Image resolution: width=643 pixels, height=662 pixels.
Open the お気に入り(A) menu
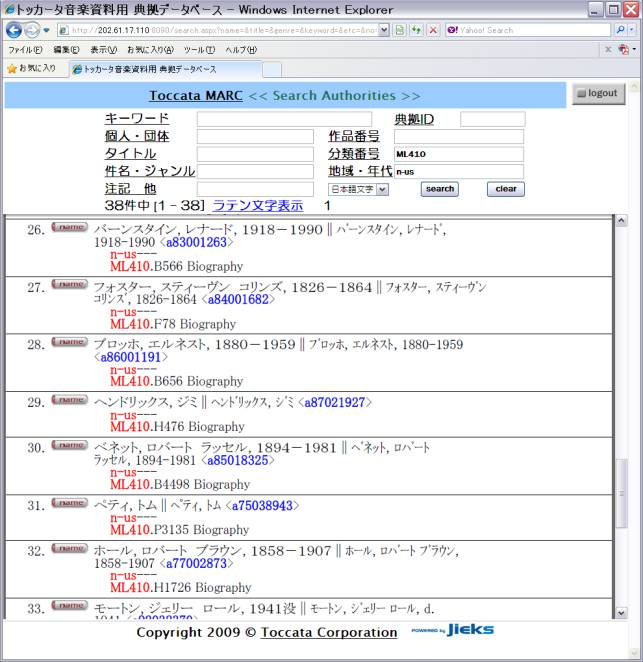pyautogui.click(x=150, y=50)
